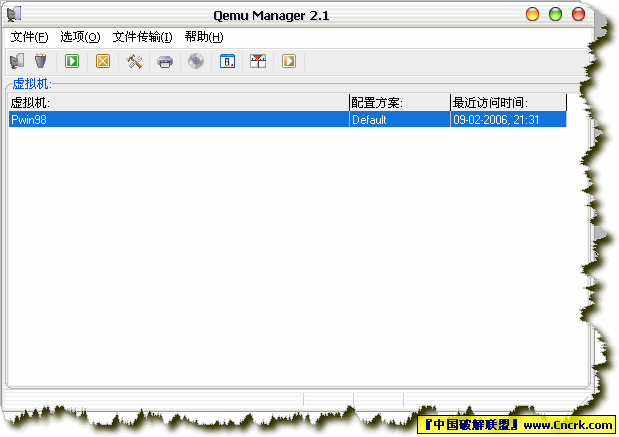Click the blue window console icon
The width and height of the screenshot is (619, 437).
click(x=227, y=61)
